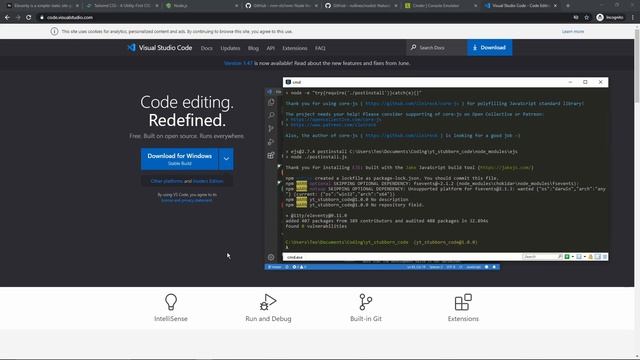Image resolution: width=640 pixels, height=360 pixels.
Task: Open the Other platforms link
Action: [167, 181]
